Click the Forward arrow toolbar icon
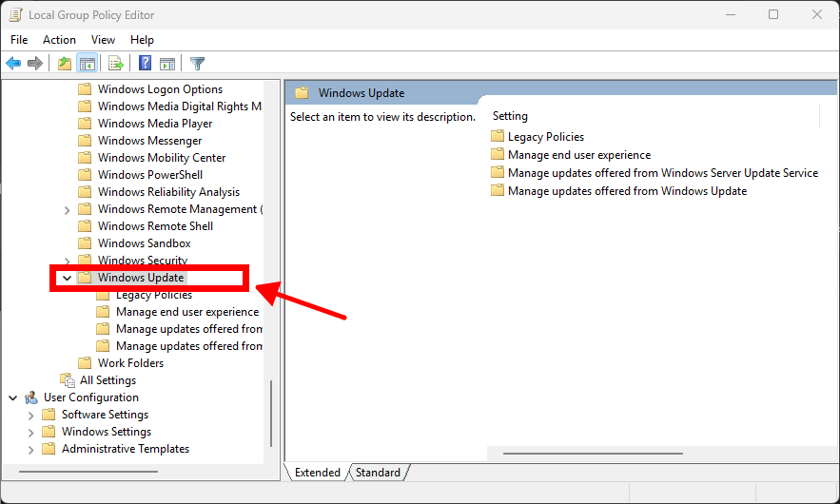Image resolution: width=840 pixels, height=504 pixels. 35,64
